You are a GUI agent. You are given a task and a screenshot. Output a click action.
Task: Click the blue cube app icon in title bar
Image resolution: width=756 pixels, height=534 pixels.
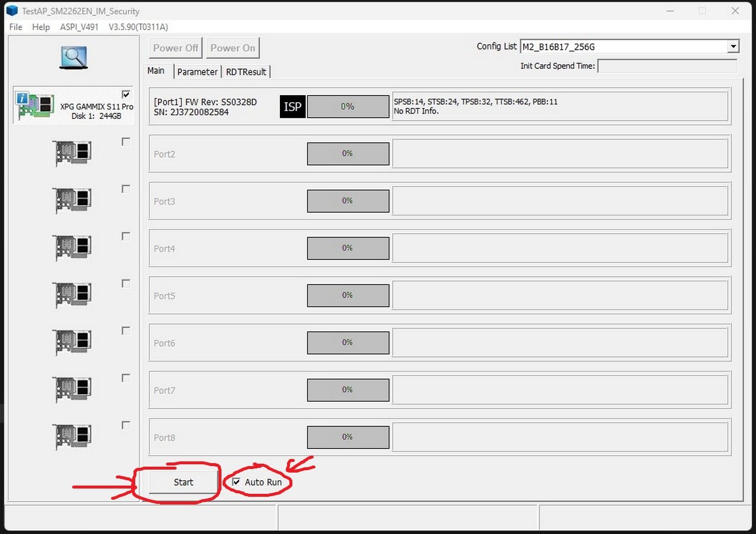(x=11, y=11)
